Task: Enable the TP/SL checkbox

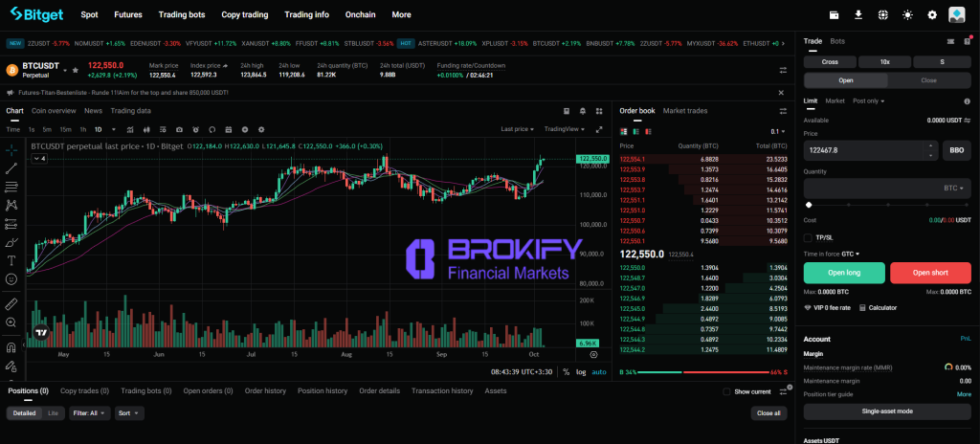Action: tap(809, 236)
